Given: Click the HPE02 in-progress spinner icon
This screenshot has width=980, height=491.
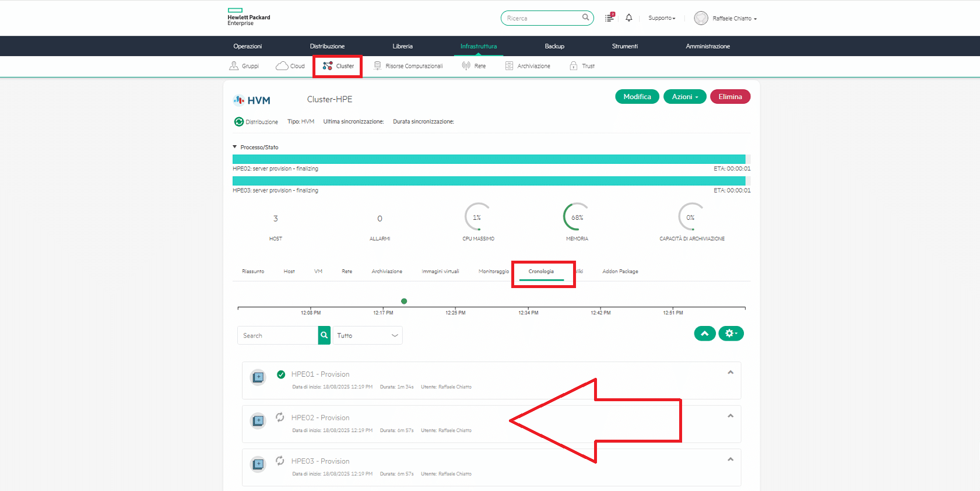Looking at the screenshot, I should tap(280, 417).
